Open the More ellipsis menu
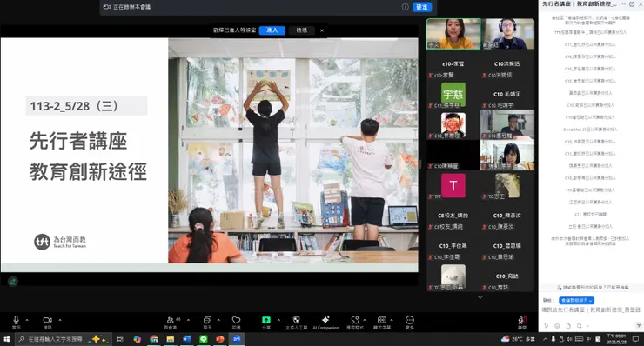Screen dimensions: 644x346 [410, 320]
